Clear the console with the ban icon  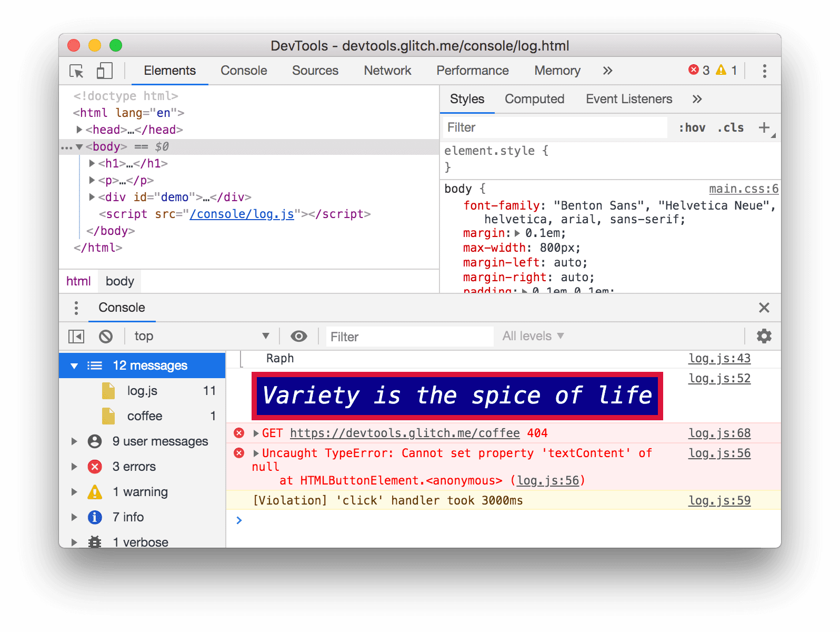[106, 337]
